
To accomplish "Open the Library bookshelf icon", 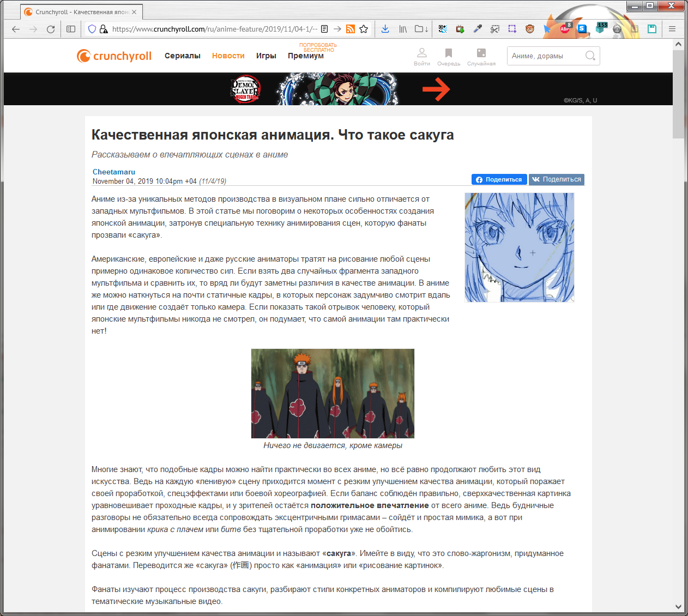I will [x=403, y=29].
